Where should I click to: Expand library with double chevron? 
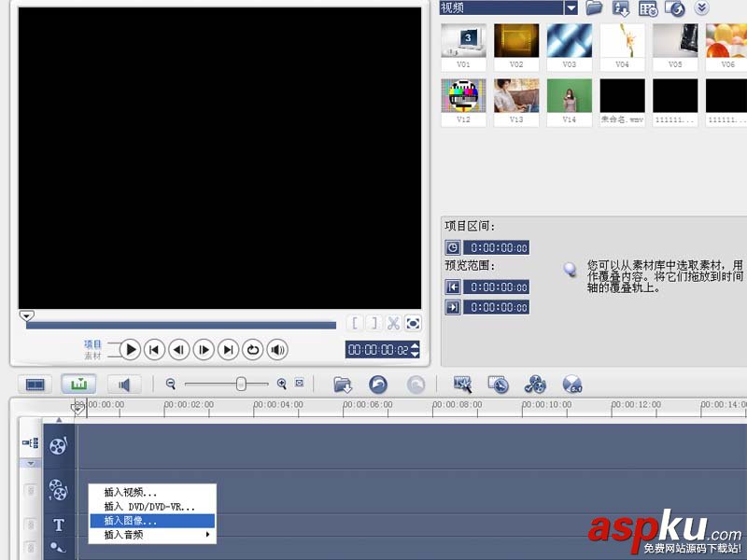click(702, 7)
